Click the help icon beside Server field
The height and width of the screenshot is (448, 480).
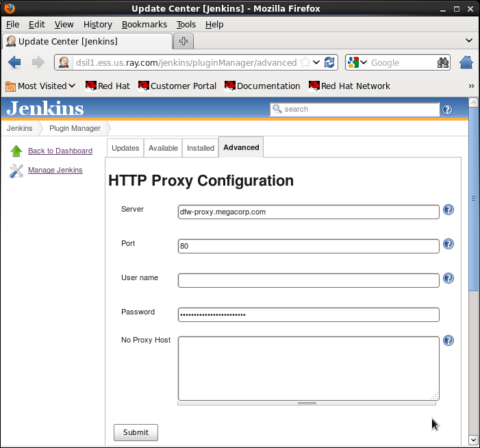point(449,210)
